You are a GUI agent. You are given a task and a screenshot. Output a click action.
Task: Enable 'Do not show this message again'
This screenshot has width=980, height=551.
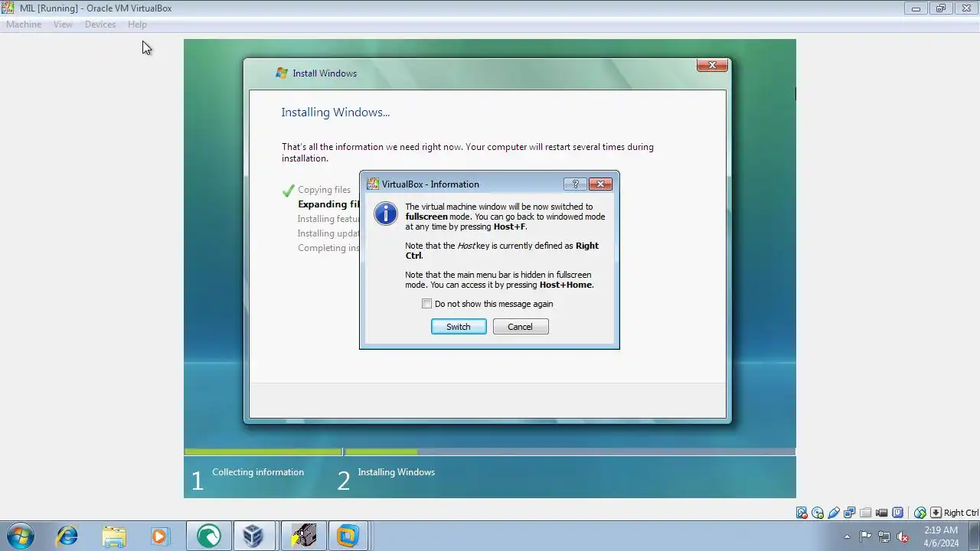(x=427, y=304)
